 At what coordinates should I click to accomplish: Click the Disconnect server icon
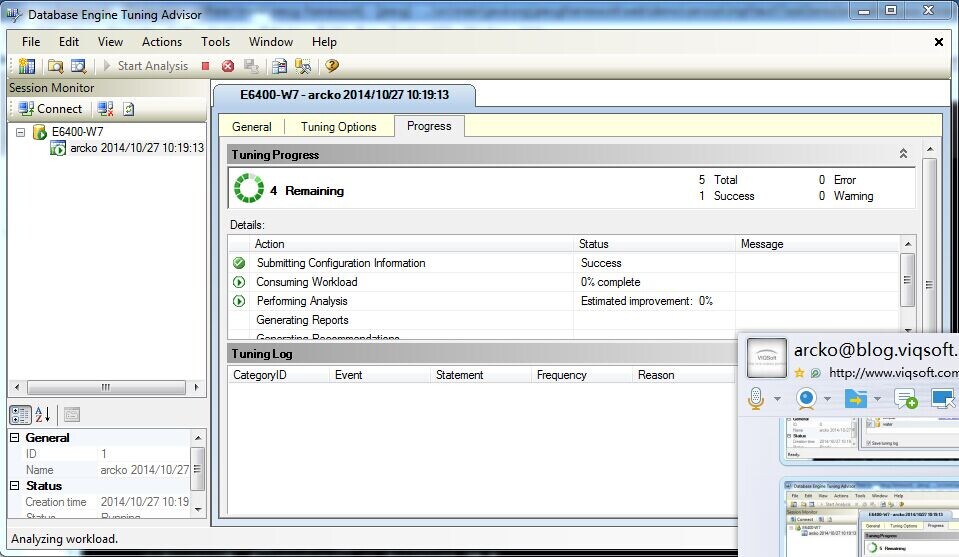tap(105, 109)
